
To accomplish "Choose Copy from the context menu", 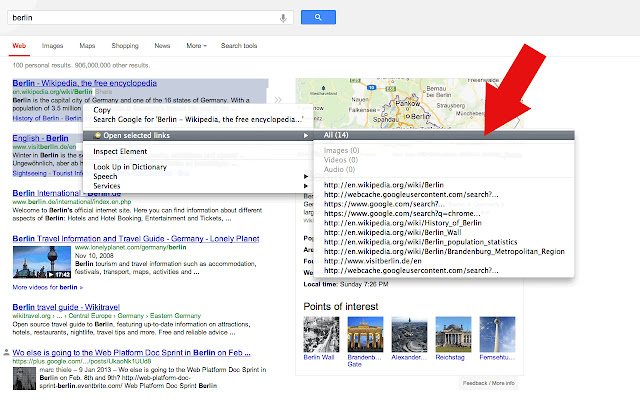I will pos(102,109).
